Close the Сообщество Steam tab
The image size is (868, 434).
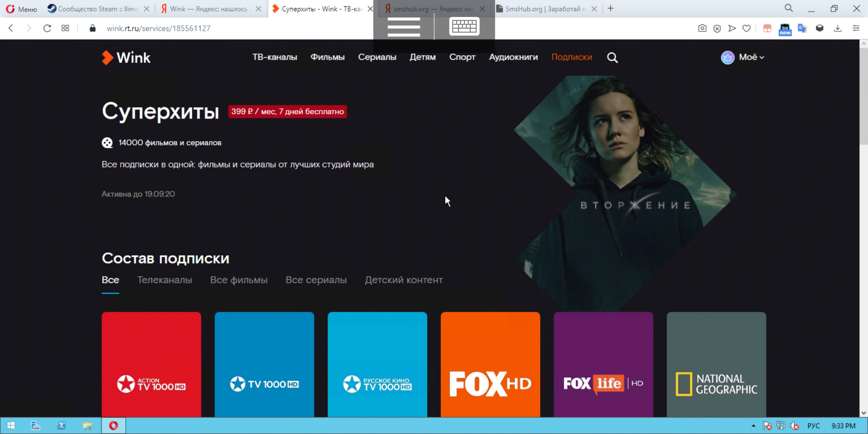(147, 8)
